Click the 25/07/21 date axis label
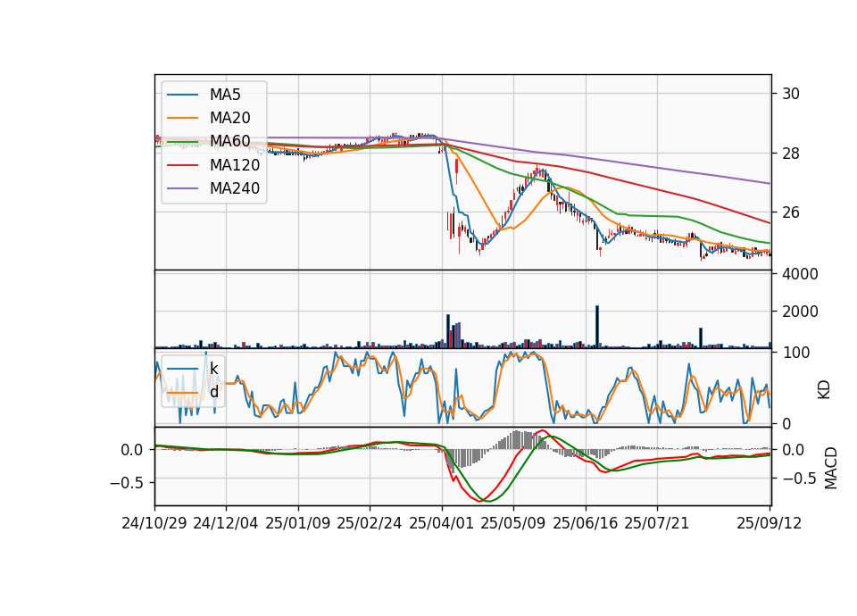Screen dimensions: 857x616 (657, 523)
